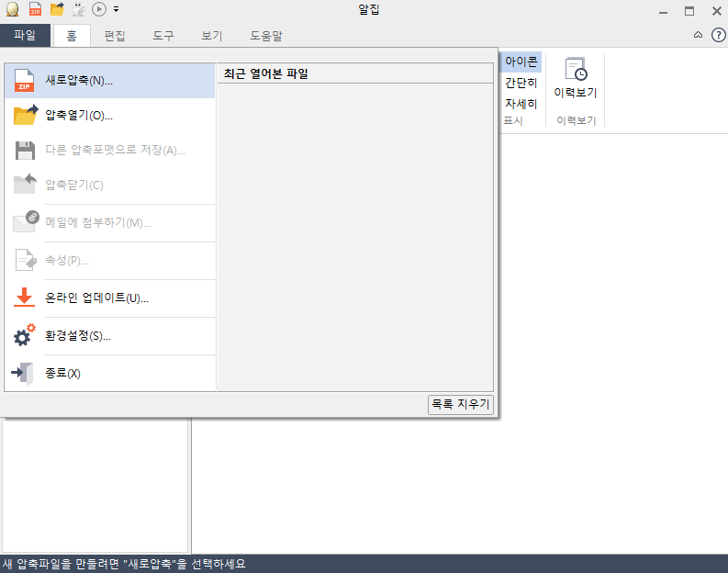Switch to the 보기 ribbon tab
The image size is (728, 573).
212,36
